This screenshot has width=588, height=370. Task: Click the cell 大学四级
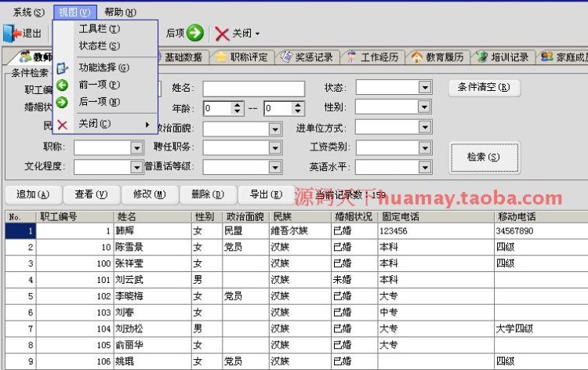(x=541, y=328)
